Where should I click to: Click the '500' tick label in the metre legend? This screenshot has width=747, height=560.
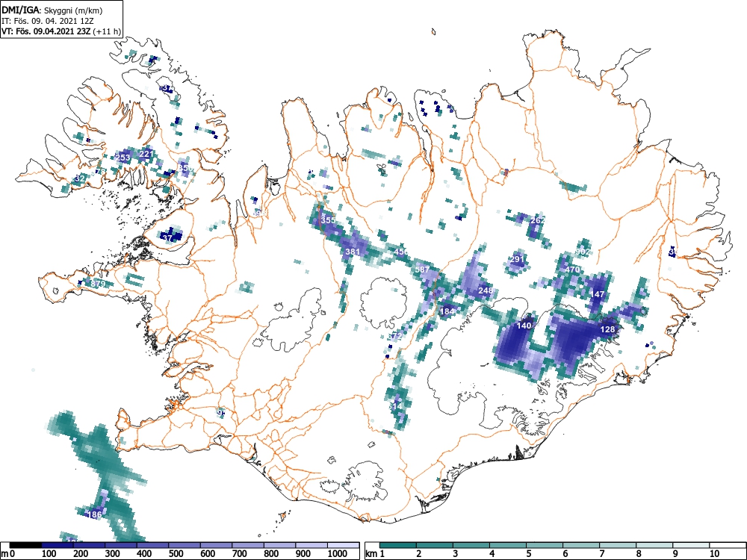coord(176,554)
